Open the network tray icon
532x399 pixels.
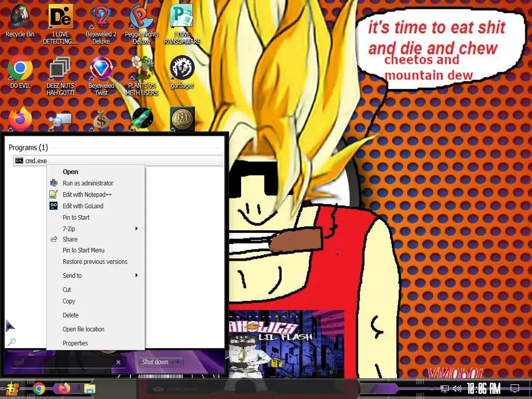(x=445, y=389)
